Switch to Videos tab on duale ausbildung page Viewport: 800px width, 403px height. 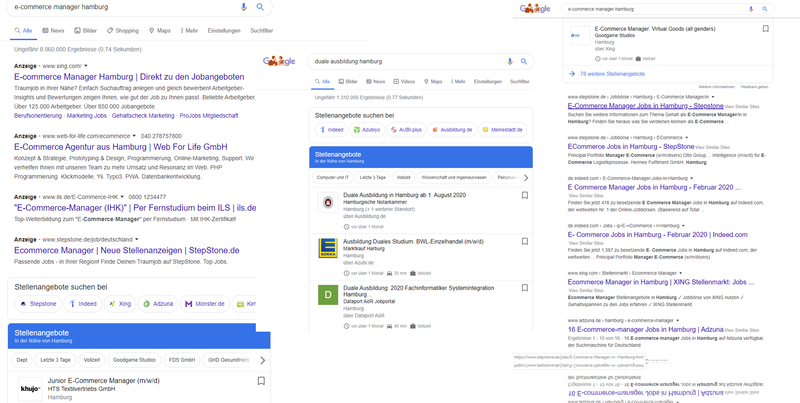coord(404,82)
